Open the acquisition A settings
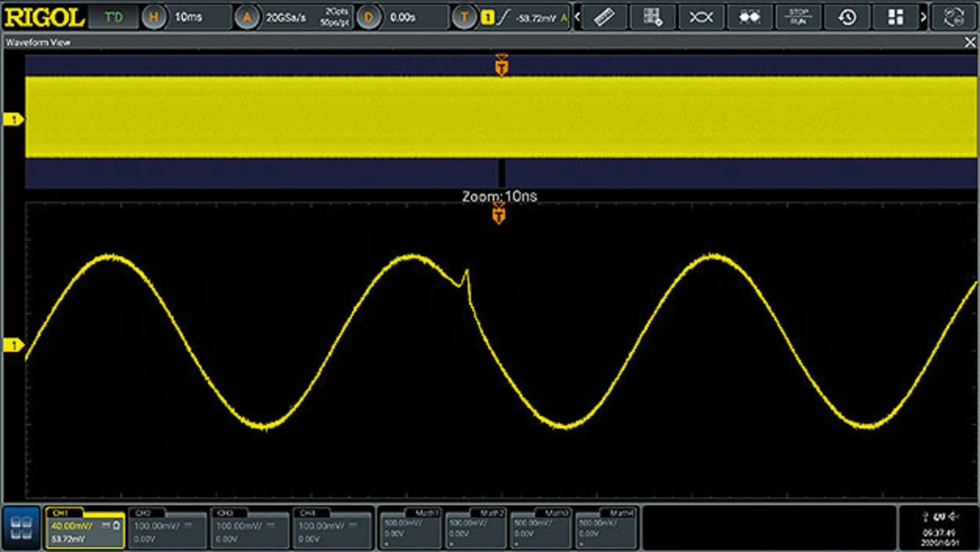 [x=247, y=17]
